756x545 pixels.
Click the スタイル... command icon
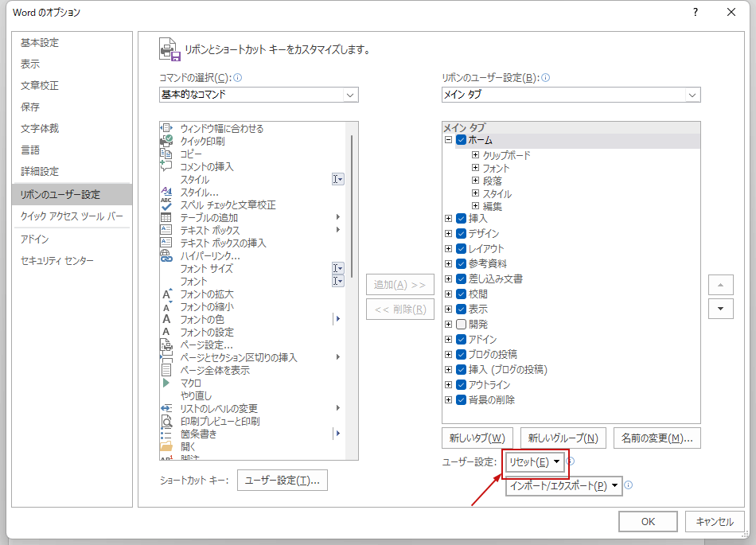[166, 192]
